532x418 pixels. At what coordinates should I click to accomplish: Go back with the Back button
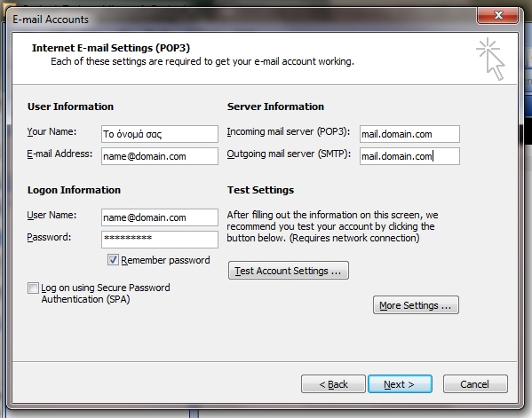click(333, 384)
